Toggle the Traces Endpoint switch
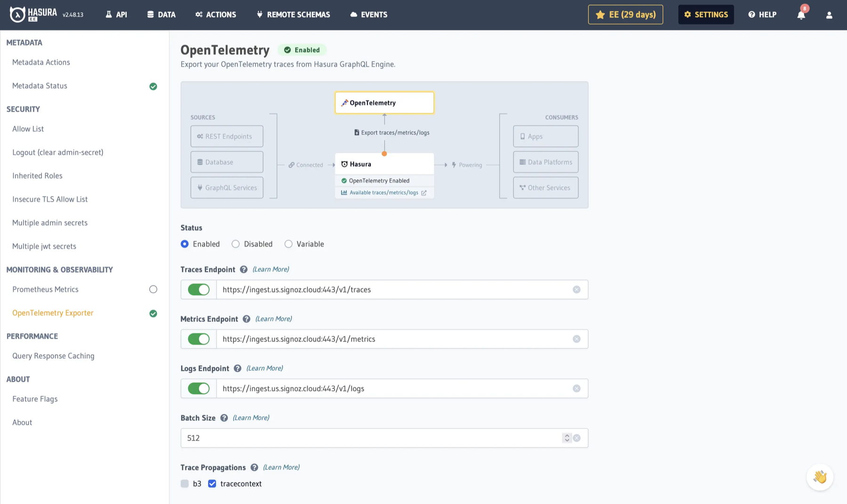The image size is (847, 504). click(x=199, y=290)
